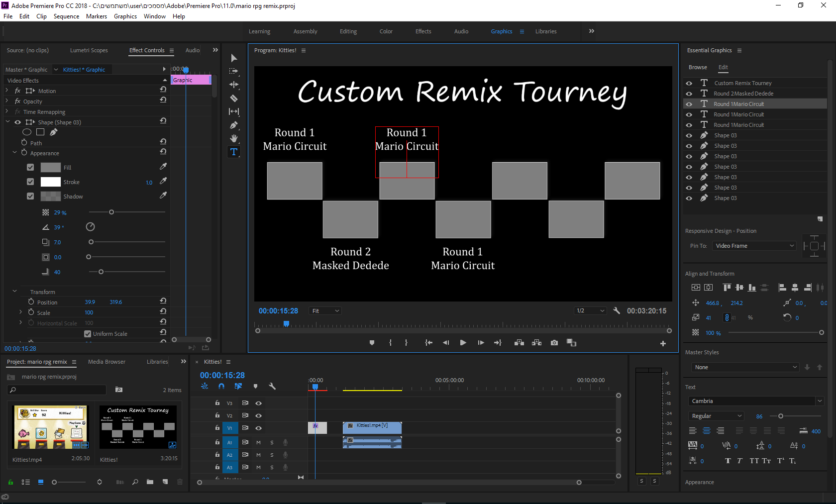Click the Lift button
This screenshot has height=504, width=836.
(519, 343)
